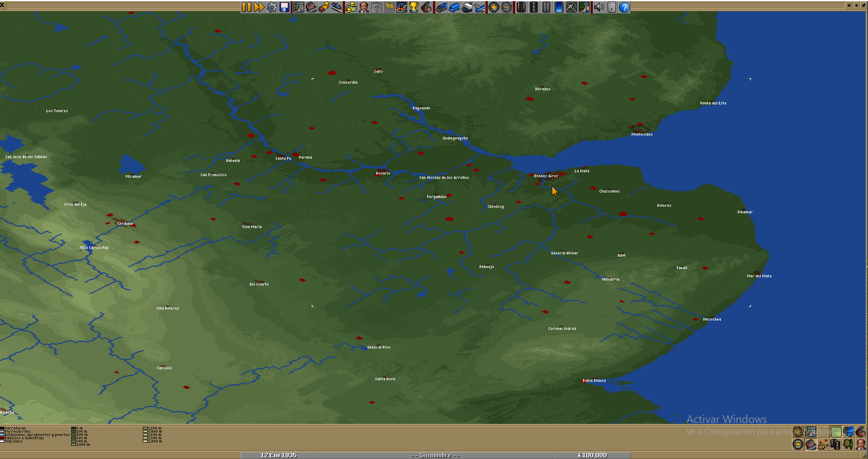Click the greyed zoom out toolbar button
Viewport: 868px width, 459px height.
pos(506,7)
